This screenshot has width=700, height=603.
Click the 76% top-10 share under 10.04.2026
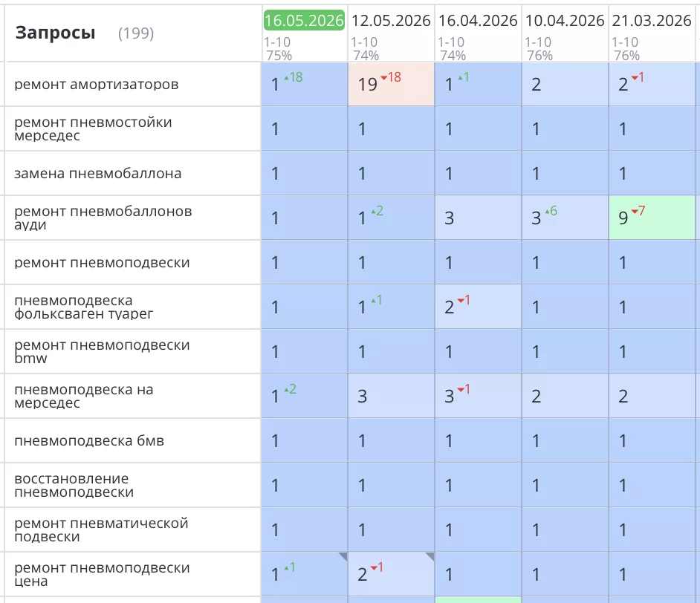coord(539,55)
